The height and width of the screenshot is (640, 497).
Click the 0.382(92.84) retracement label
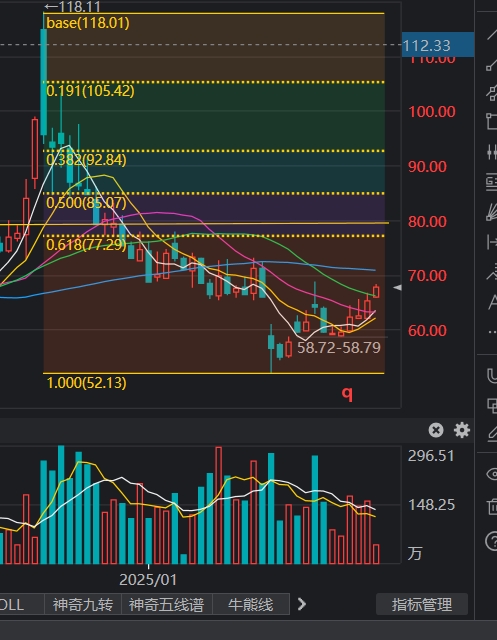(87, 160)
